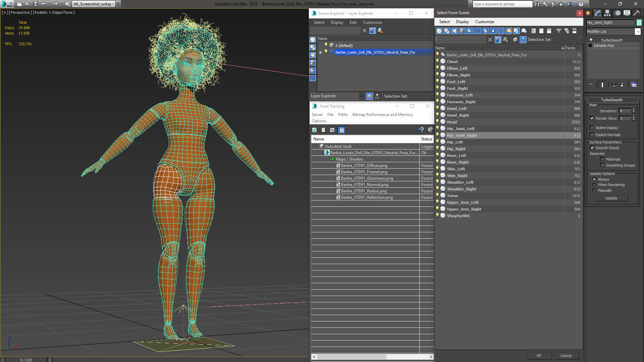Image resolution: width=644 pixels, height=362 pixels.
Task: Toggle TurboSmooth modifier lightbulb on/off
Action: (x=591, y=40)
